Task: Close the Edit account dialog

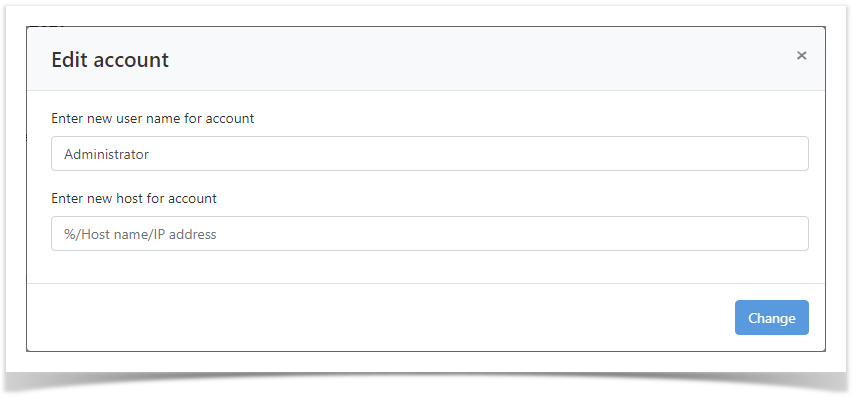Action: [801, 56]
